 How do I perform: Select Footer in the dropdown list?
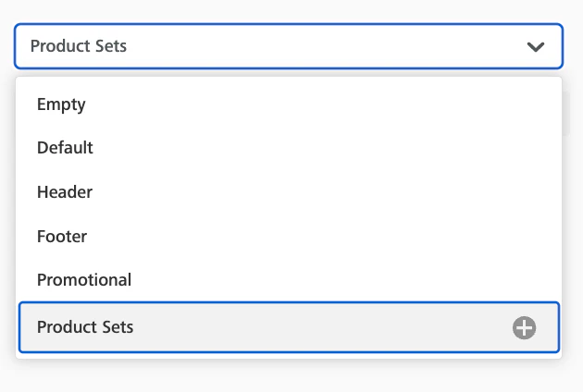62,237
